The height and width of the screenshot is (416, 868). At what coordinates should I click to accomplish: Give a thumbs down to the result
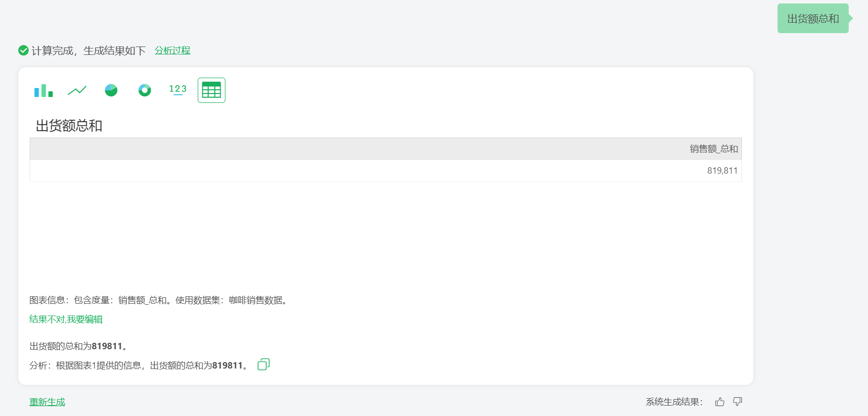pos(738,402)
